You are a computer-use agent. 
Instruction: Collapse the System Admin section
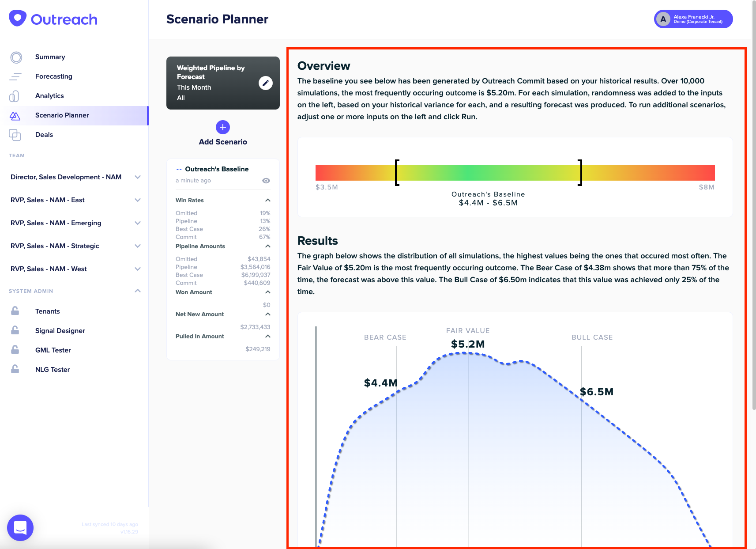coord(138,291)
